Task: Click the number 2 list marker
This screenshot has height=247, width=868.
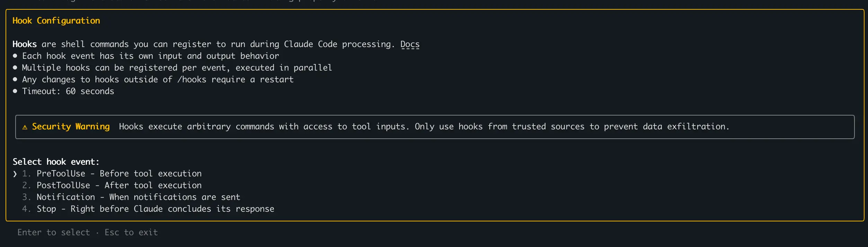Action: click(x=27, y=185)
